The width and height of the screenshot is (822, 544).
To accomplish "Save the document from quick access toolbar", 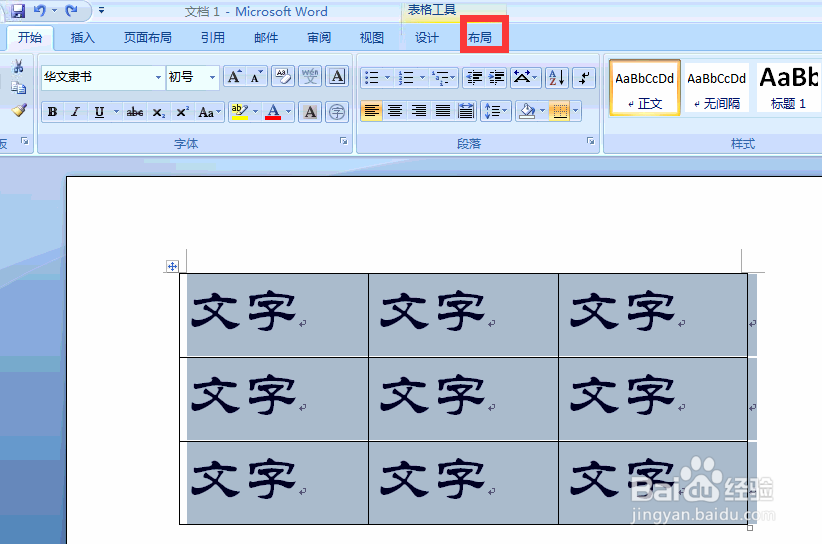I will click(18, 10).
